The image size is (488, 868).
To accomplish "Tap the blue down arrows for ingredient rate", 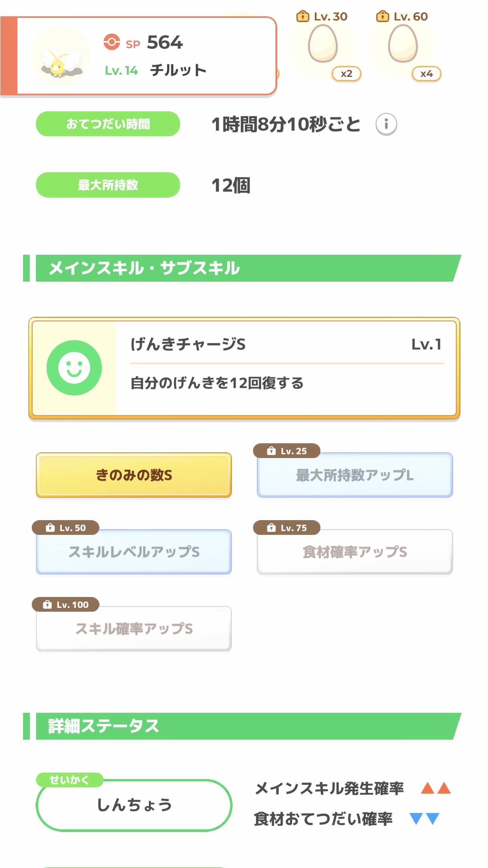I will point(424,818).
